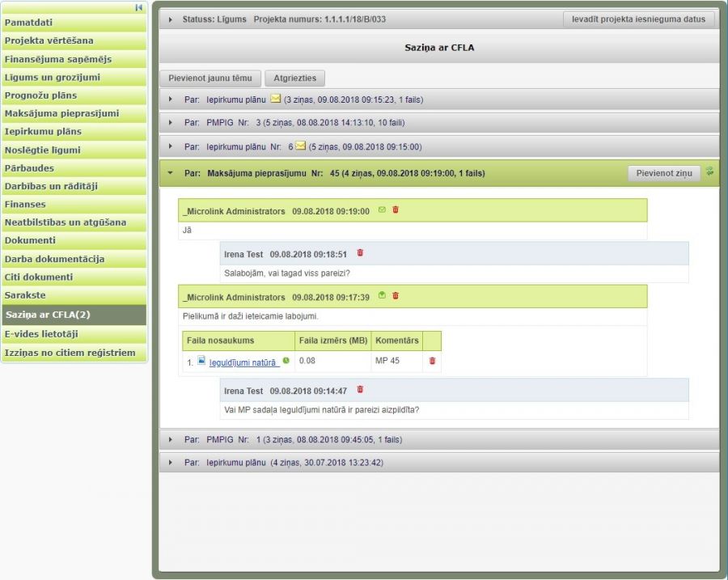728x580 pixels.
Task: Delete Irena Test message from 09:14:47
Action: [360, 390]
